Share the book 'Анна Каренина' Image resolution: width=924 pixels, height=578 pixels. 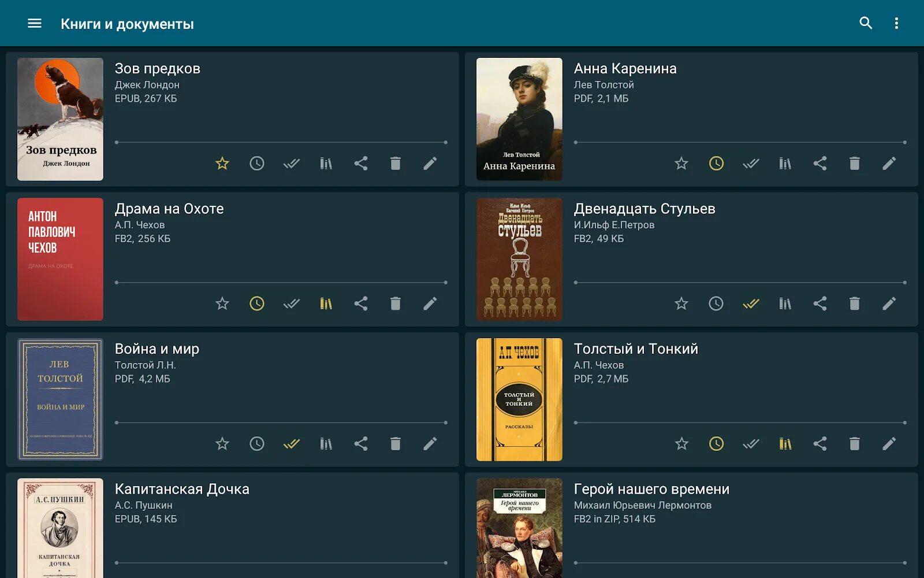820,164
